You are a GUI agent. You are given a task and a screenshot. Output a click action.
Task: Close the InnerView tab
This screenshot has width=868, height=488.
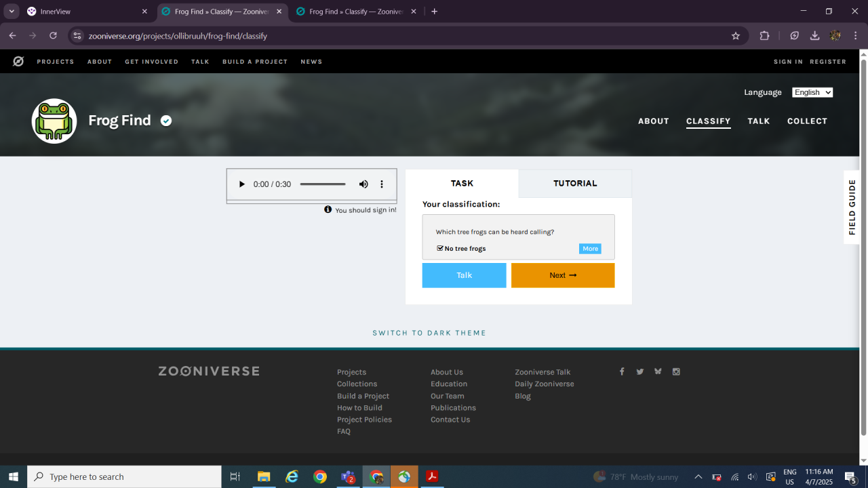tap(144, 12)
